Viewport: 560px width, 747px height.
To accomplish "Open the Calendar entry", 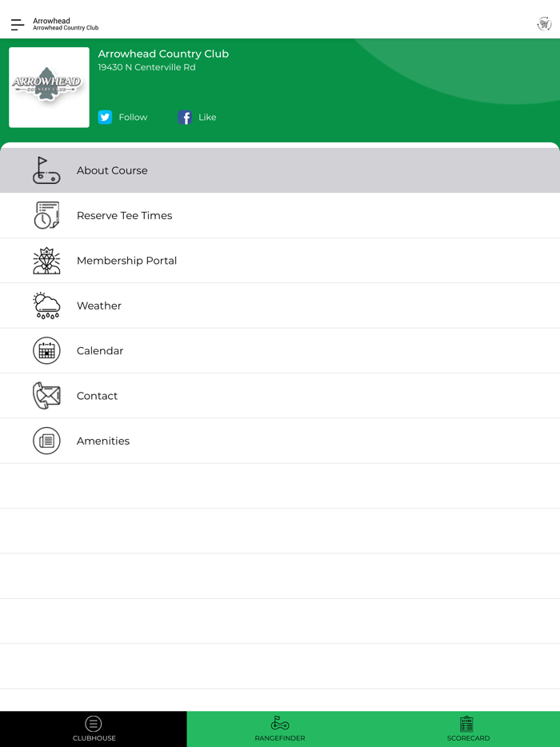I will pos(280,350).
